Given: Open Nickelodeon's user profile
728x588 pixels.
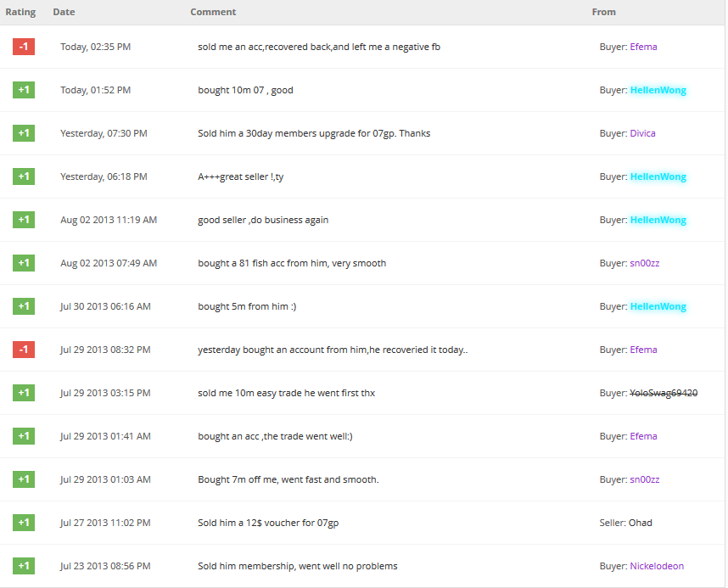Looking at the screenshot, I should pos(656,566).
